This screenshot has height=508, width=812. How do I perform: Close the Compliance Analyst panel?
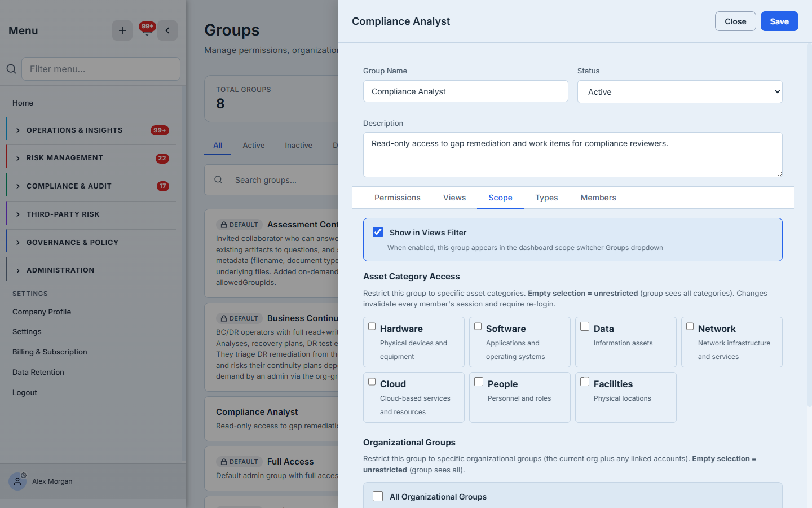coord(735,21)
